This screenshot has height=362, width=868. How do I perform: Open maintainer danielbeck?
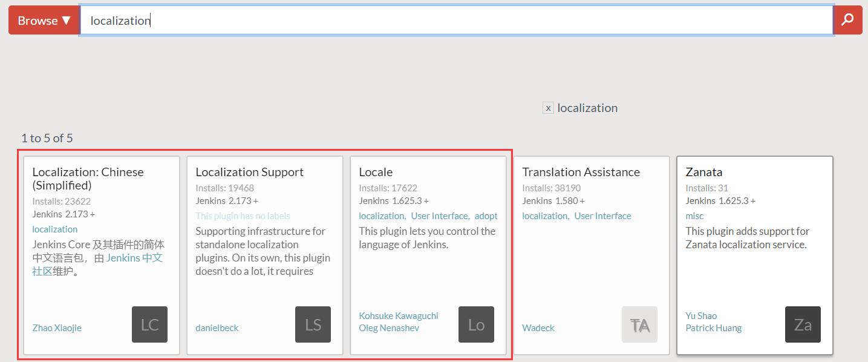click(x=217, y=328)
